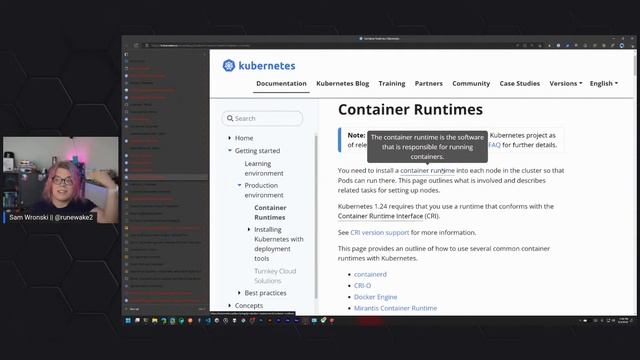The image size is (640, 360).
Task: Click the Container Runtimes page heading
Action: 410,109
